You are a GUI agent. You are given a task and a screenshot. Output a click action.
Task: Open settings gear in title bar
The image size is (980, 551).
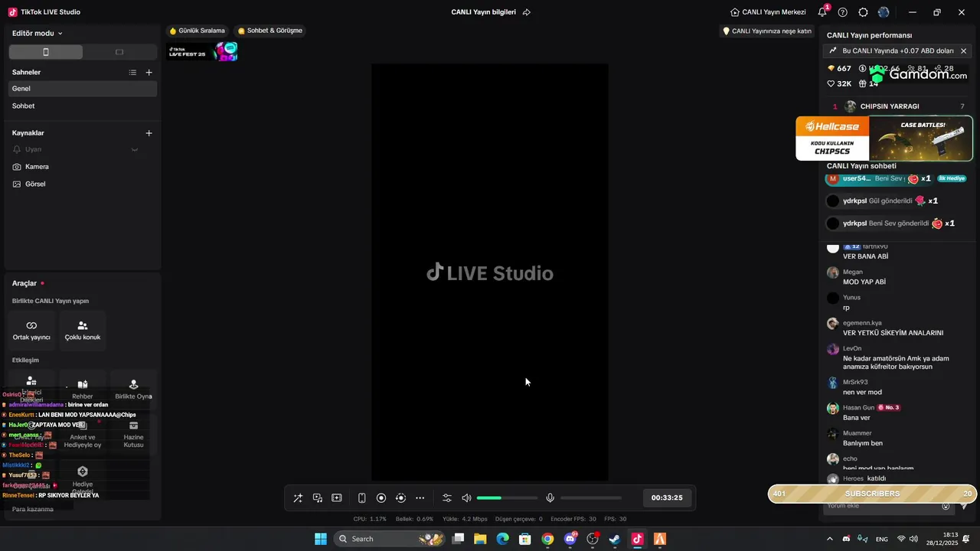864,12
